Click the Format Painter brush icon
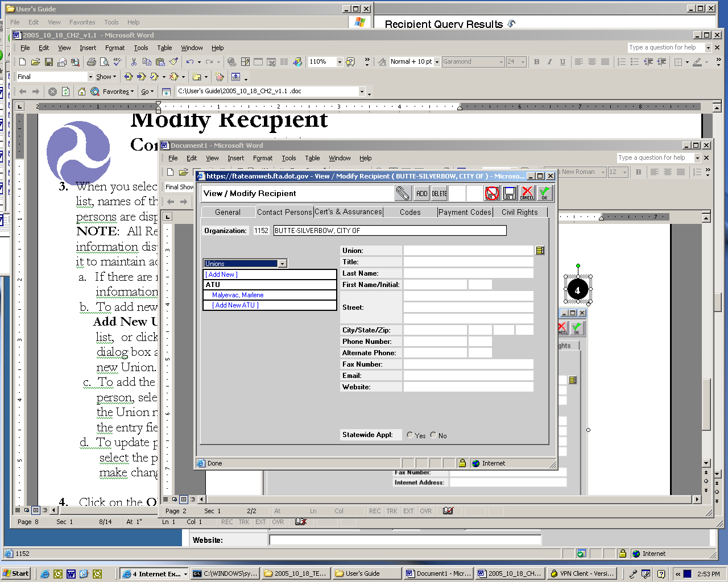Screen dimensions: 728x582 coord(173,61)
